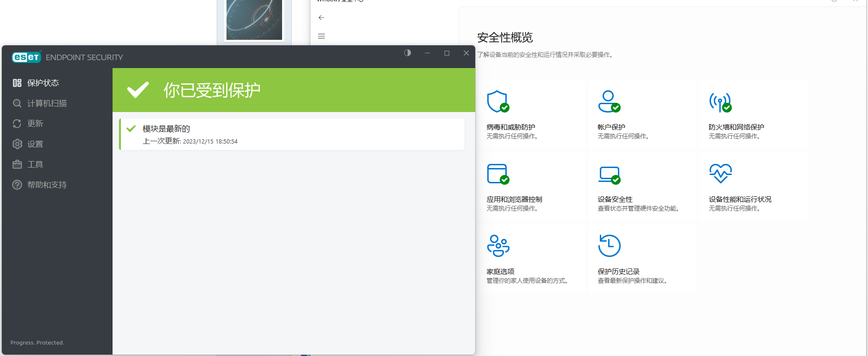Screen dimensions: 868x356
Task: Click the ESET logo
Action: tap(26, 57)
